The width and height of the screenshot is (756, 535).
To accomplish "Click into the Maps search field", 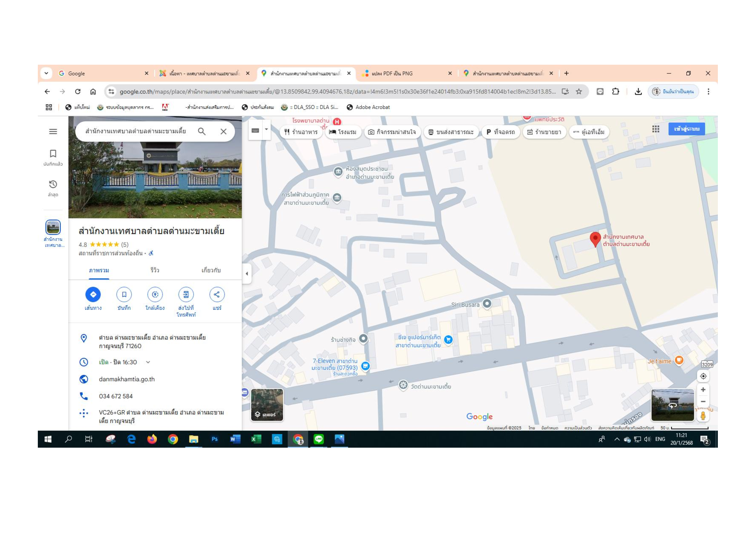I will click(x=136, y=131).
